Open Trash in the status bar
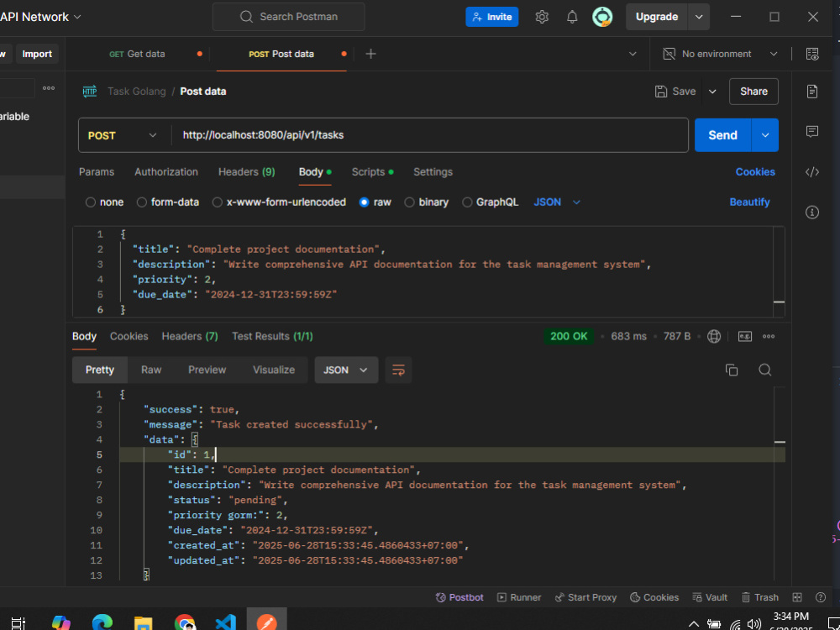 pyautogui.click(x=760, y=597)
